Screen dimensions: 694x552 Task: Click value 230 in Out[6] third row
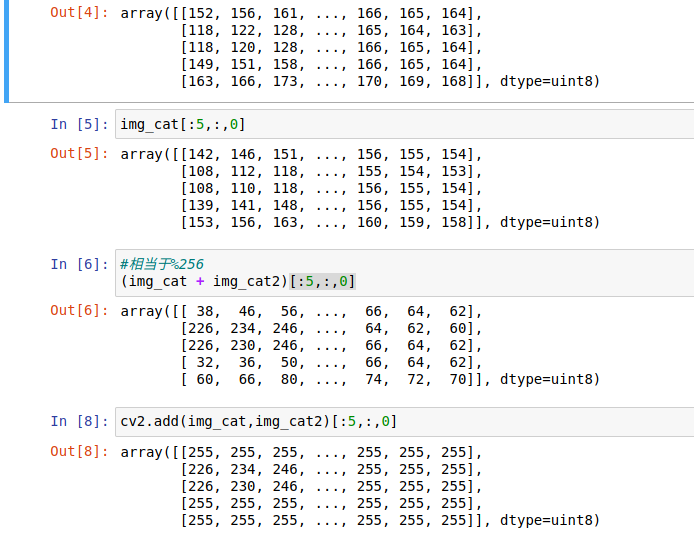tap(243, 346)
